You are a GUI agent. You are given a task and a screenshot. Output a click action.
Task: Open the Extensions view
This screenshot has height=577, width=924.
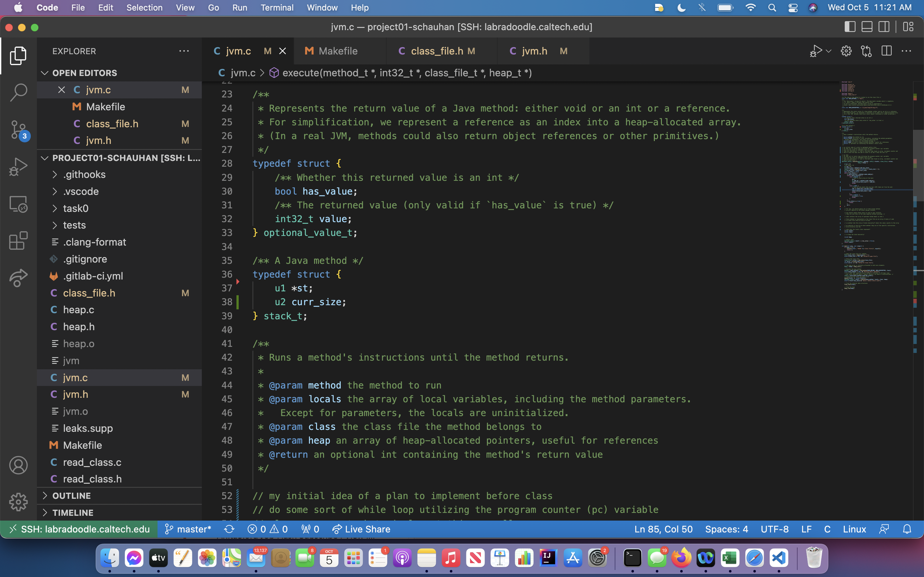click(18, 241)
